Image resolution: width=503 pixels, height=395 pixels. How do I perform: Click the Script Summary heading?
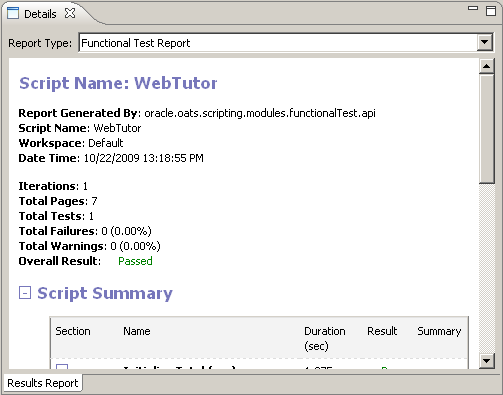click(105, 293)
